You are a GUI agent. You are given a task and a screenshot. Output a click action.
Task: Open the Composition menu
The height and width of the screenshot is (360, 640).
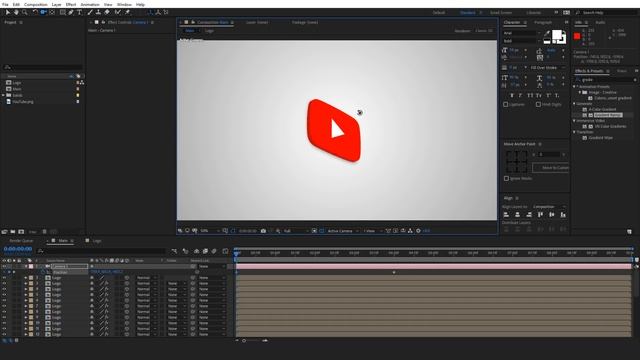[x=36, y=4]
